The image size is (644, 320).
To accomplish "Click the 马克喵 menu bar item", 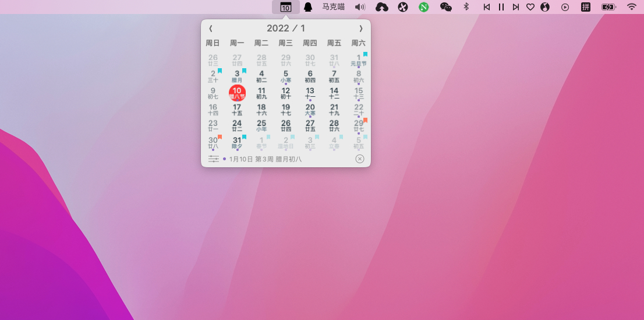I will pyautogui.click(x=333, y=7).
